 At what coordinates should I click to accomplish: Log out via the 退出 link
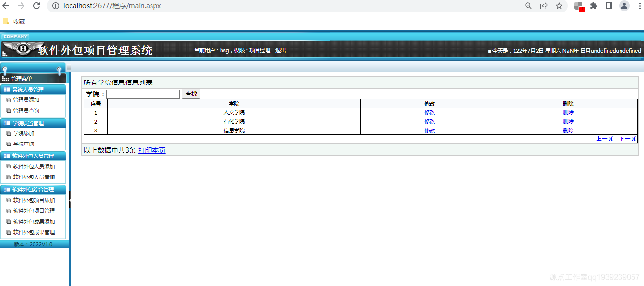[280, 50]
